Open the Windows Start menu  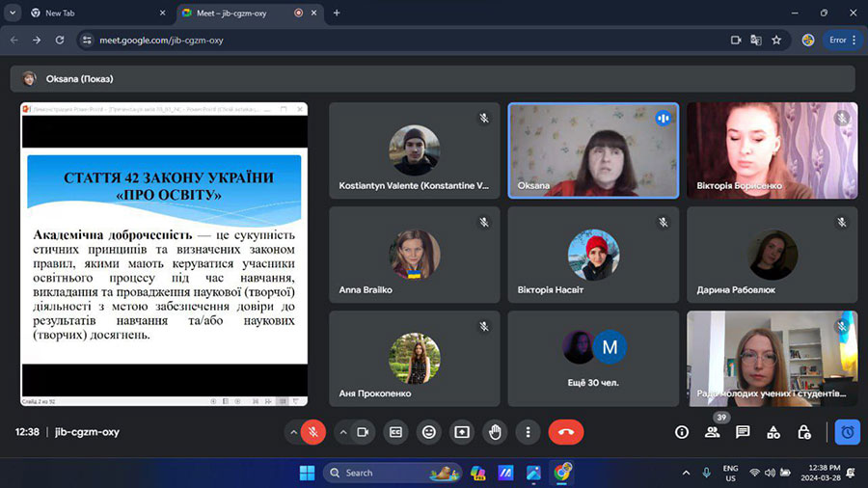(308, 474)
